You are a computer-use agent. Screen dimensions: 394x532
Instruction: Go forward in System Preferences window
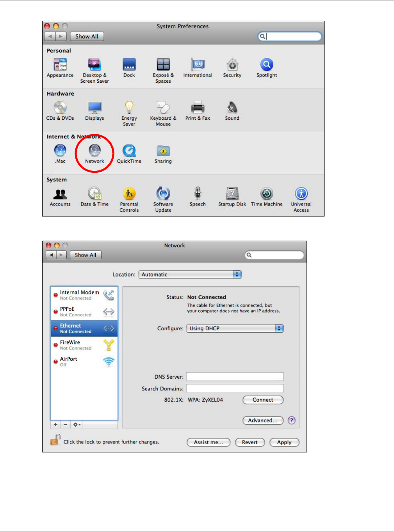click(x=61, y=36)
